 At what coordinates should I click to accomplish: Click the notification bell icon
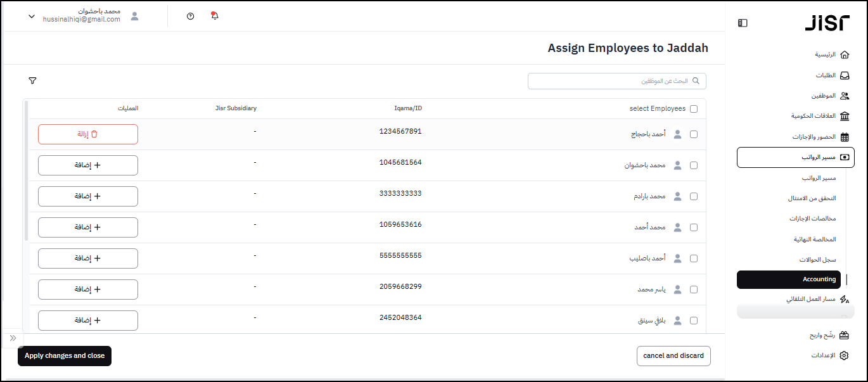(x=214, y=16)
